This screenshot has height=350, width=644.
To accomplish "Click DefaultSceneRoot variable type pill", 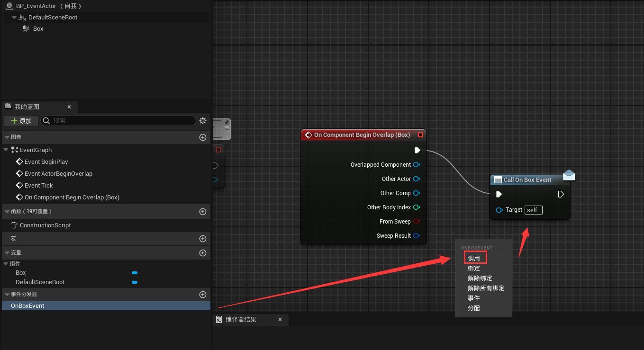I will point(135,282).
